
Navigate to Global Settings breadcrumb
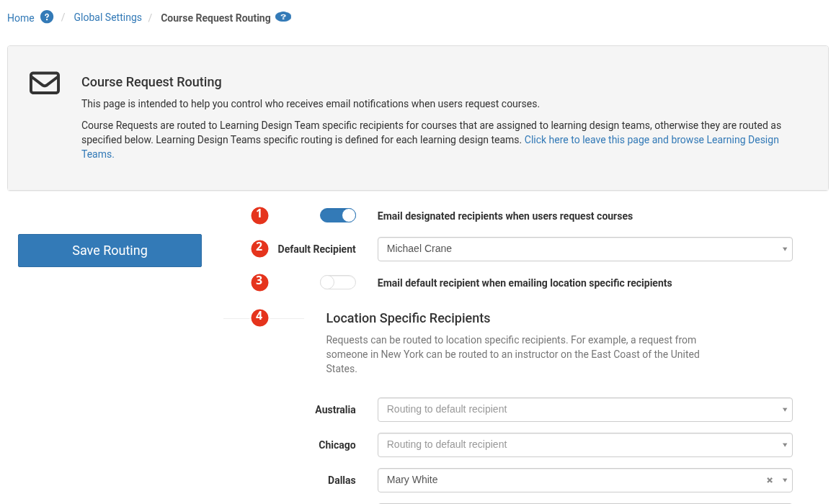tap(107, 17)
